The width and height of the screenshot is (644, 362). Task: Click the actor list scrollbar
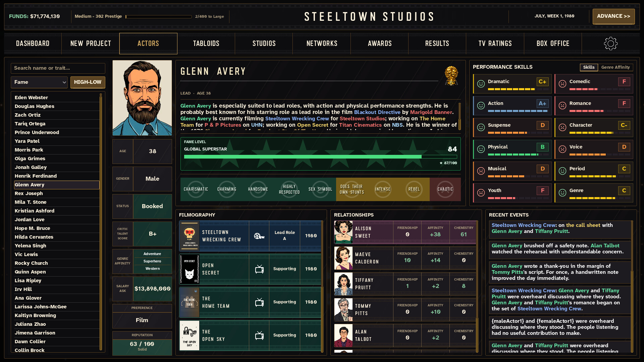pyautogui.click(x=101, y=222)
